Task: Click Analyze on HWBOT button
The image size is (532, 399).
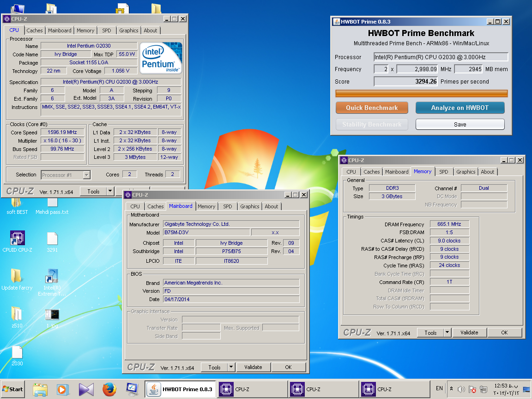Action: point(460,108)
